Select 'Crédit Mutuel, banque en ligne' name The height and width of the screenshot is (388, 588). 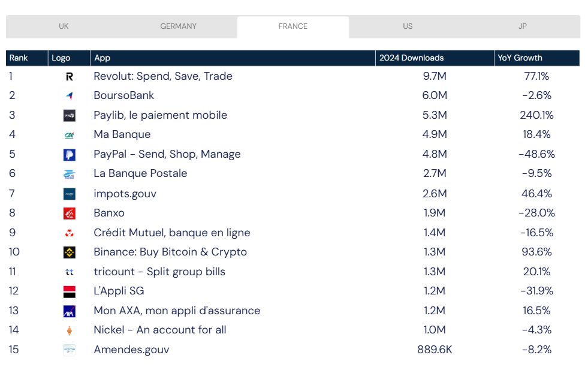tap(172, 233)
